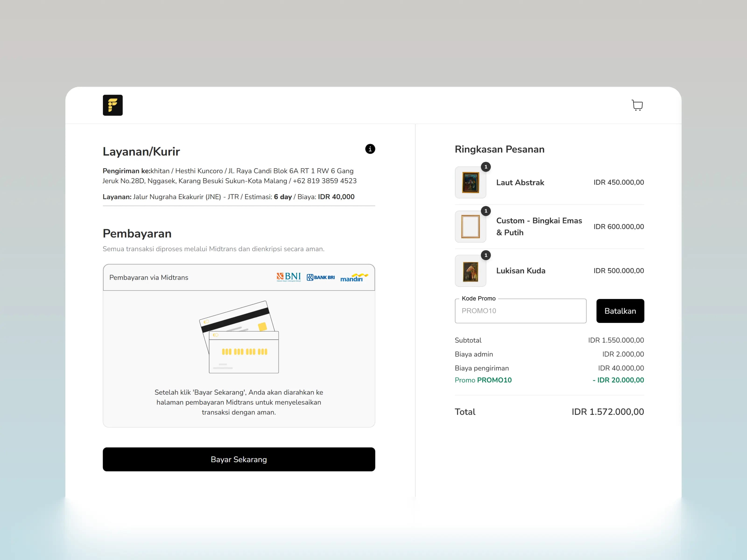Open Laut Abstrak painting thumbnail
This screenshot has height=560, width=747.
pos(470,182)
